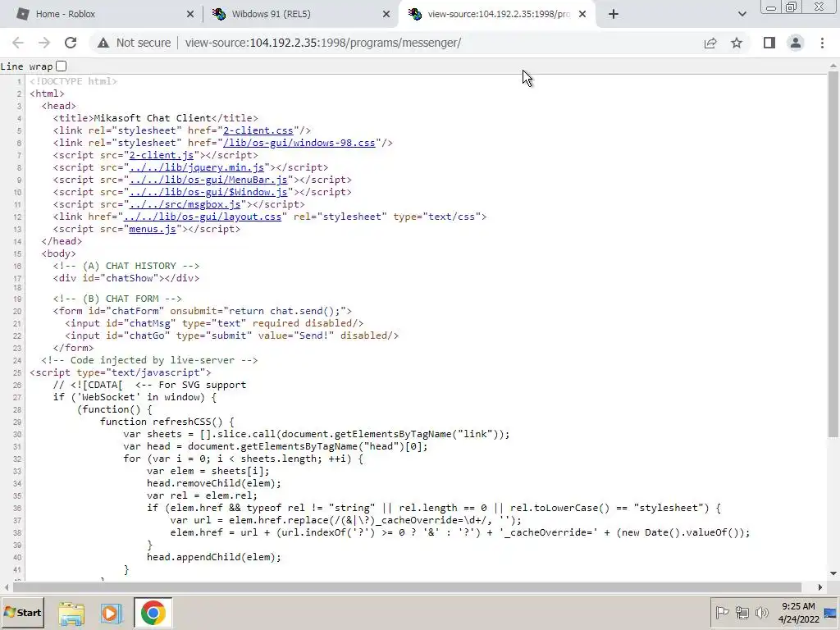Click the taskbar clock showing 9:25 AM

pos(798,613)
